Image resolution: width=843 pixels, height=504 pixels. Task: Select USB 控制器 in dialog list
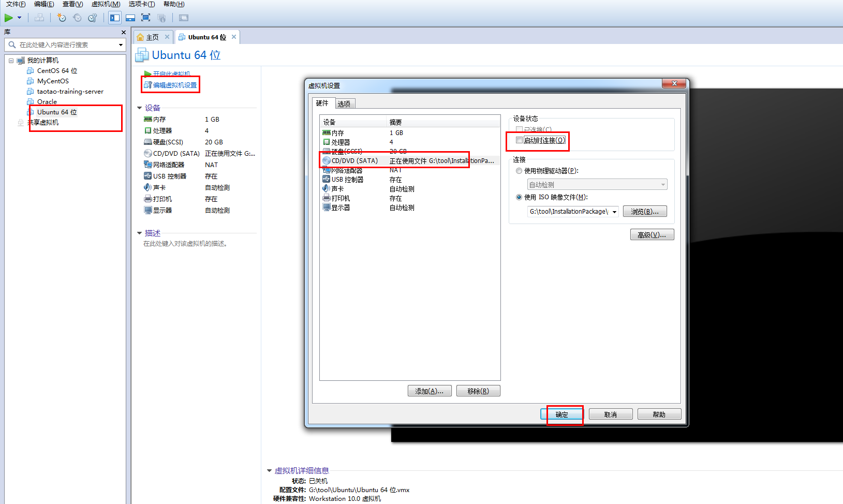(x=410, y=180)
